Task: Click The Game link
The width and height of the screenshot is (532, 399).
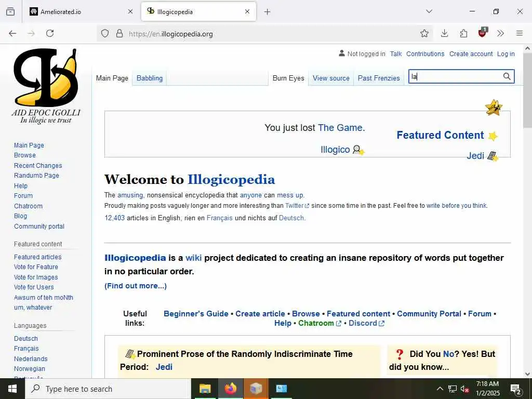Action: coord(341,128)
